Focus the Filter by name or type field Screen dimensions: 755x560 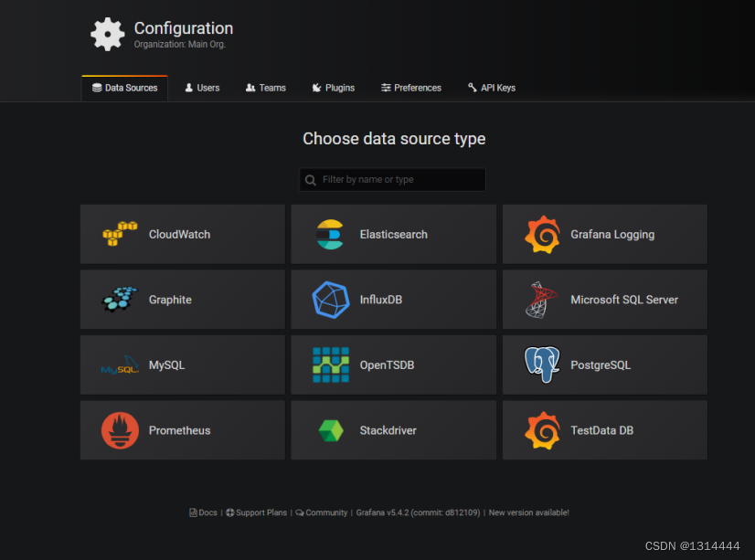[392, 179]
